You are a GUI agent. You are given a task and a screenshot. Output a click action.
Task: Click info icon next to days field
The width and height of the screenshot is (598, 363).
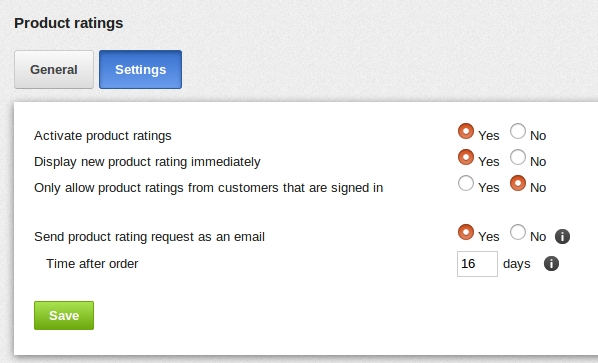tap(551, 263)
